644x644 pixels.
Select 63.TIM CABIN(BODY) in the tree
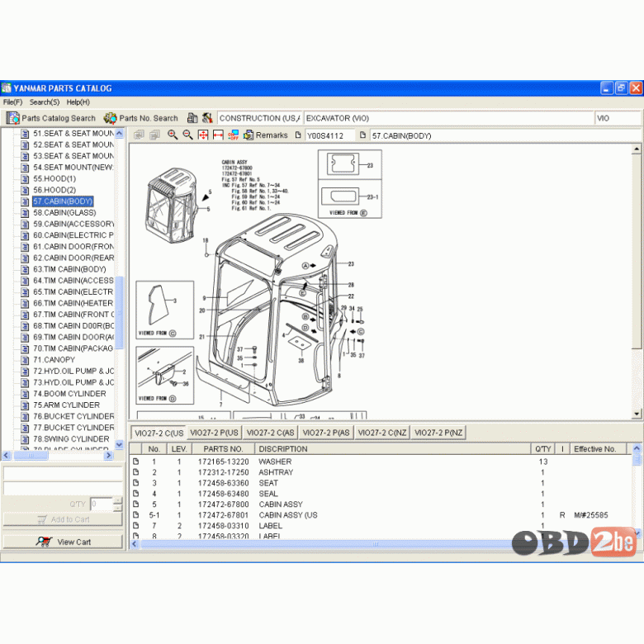click(69, 269)
